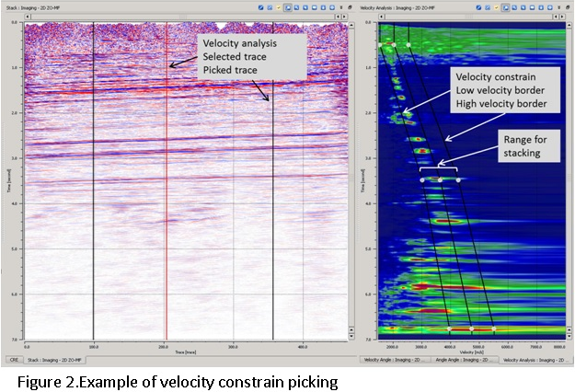
Task: Click middle white pick point in stacking range
Action: 440,179
